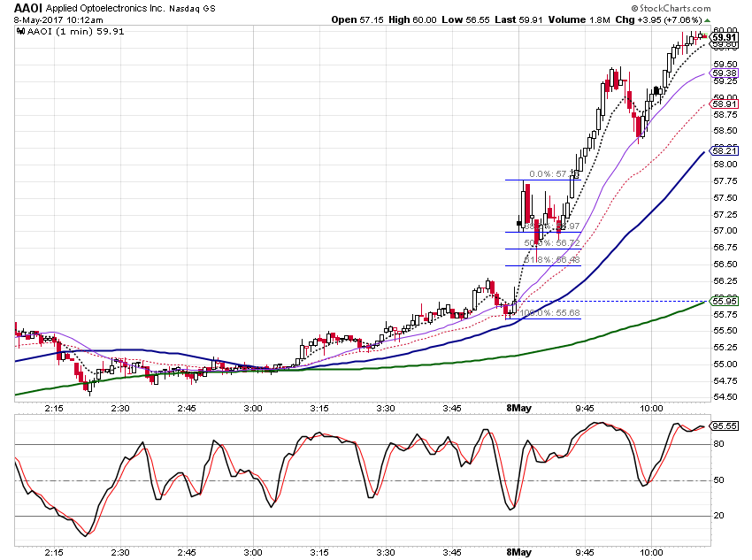Click the Volume 1.8M value

pos(579,20)
